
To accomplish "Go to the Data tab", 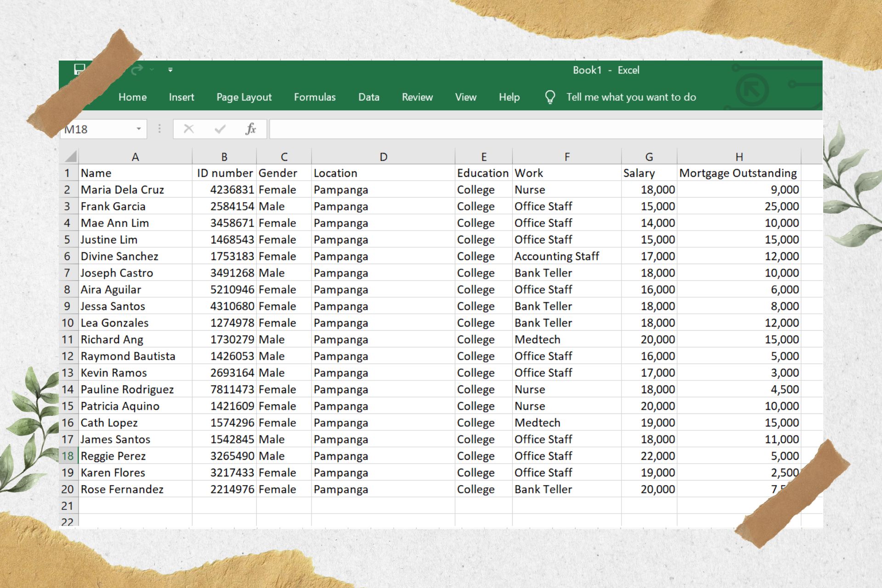I will coord(369,97).
